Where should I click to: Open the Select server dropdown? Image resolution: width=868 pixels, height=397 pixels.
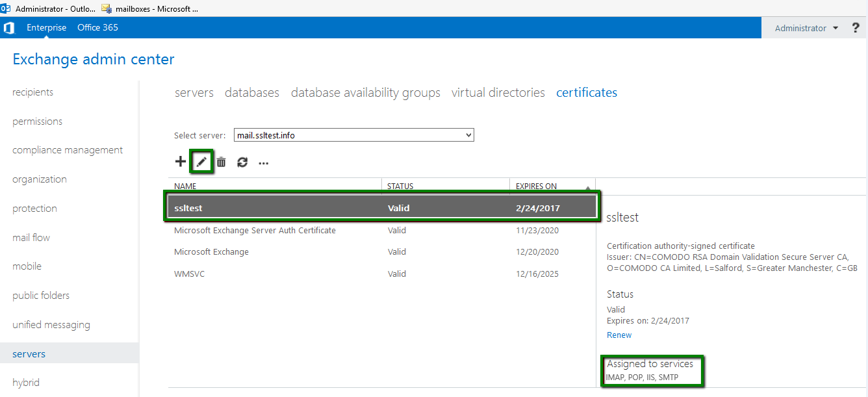(354, 135)
